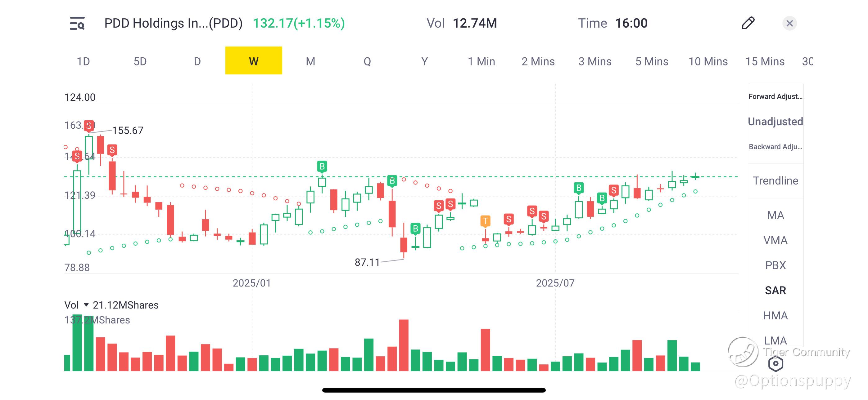Select Forward Adjusted price mode
Viewport: 868px width, 400px height.
[775, 97]
